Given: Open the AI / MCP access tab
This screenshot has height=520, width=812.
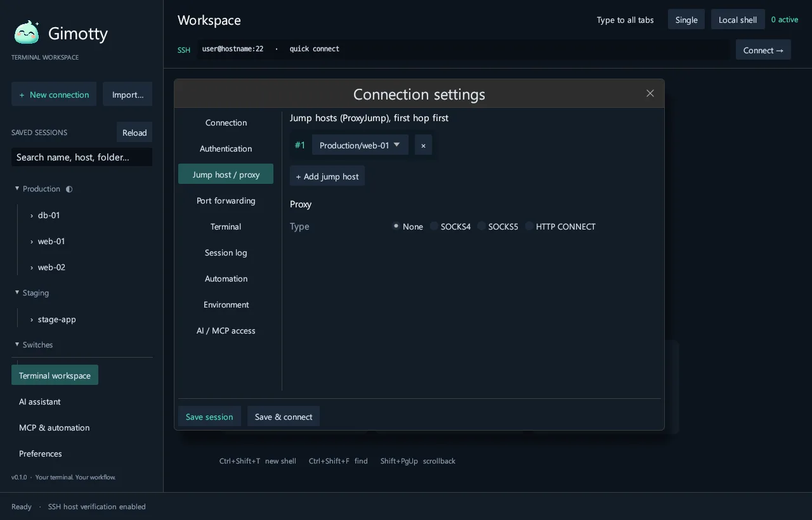Looking at the screenshot, I should pos(226,330).
